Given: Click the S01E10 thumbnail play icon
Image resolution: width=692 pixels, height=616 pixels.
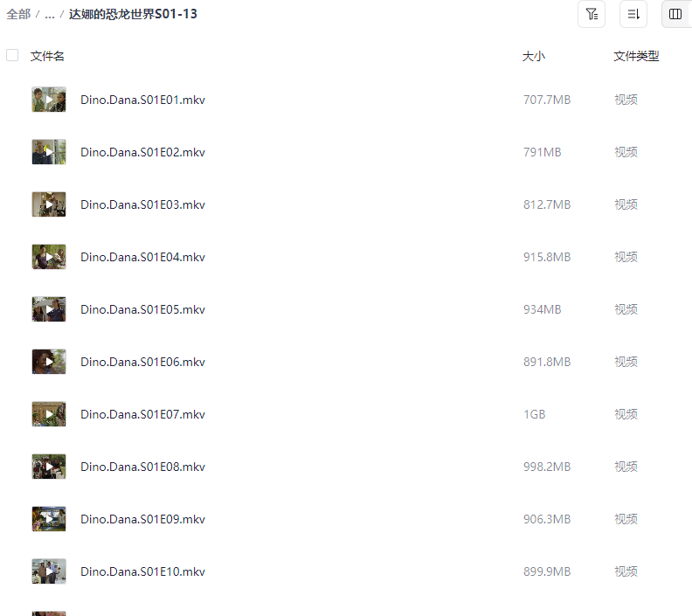Looking at the screenshot, I should [x=49, y=571].
